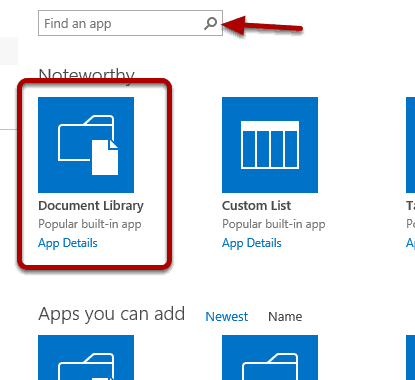Sort apps by Newest
The width and height of the screenshot is (415, 380).
pos(227,317)
